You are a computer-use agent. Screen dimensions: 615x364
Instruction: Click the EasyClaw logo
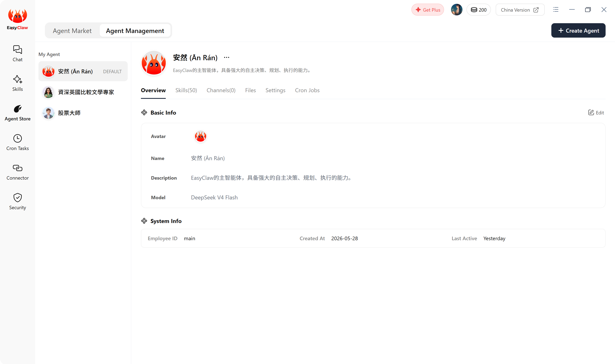(x=17, y=19)
